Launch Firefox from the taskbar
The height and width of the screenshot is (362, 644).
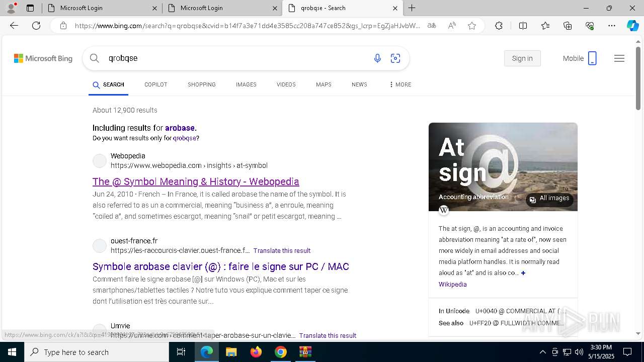coord(256,352)
